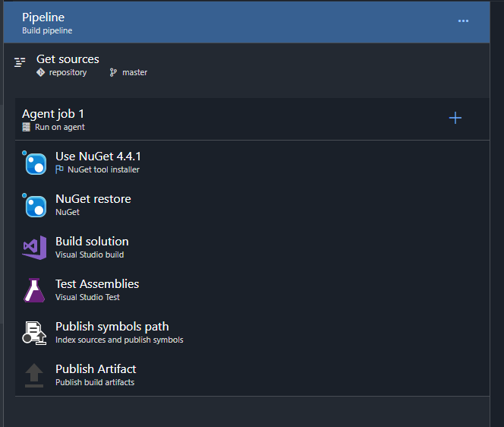Click the master branch label
504x427 pixels.
134,72
